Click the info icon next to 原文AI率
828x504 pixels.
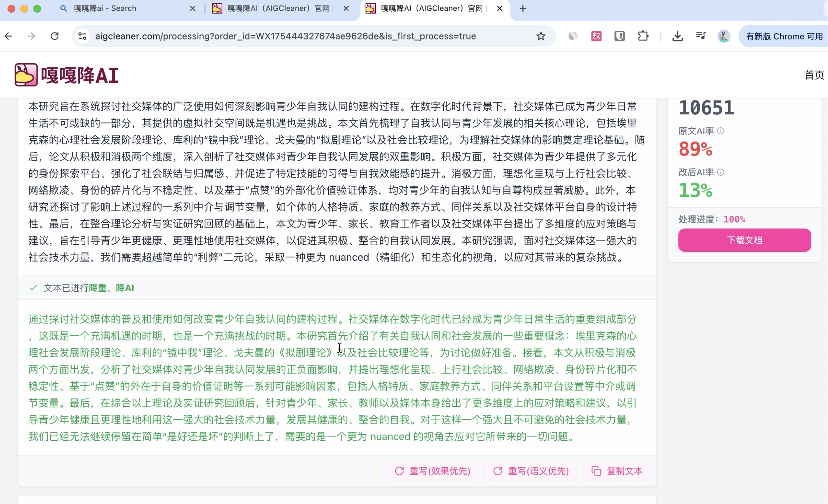721,131
